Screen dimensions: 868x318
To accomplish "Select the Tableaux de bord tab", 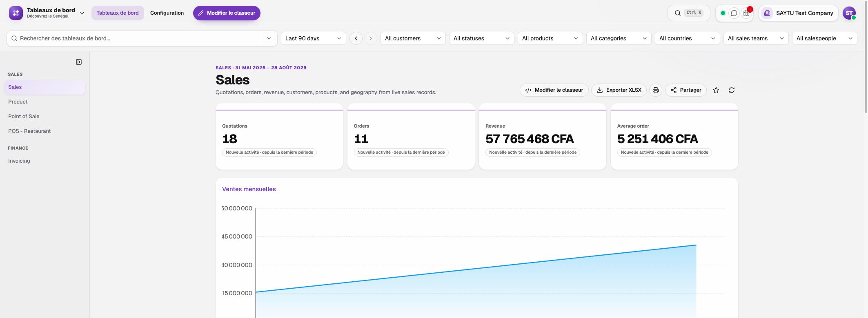I will pyautogui.click(x=118, y=13).
